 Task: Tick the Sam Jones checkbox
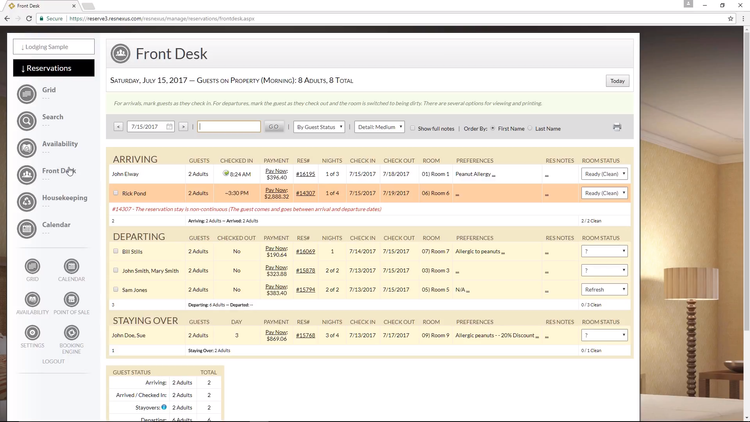point(115,289)
